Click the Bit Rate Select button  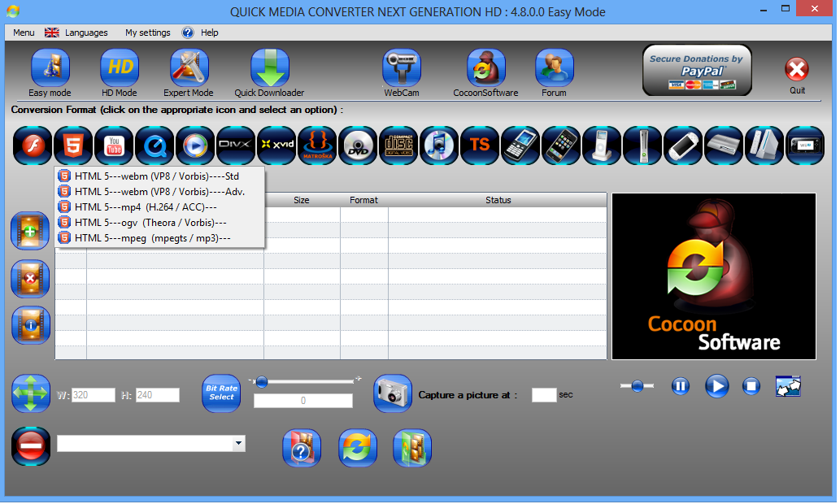click(x=221, y=393)
